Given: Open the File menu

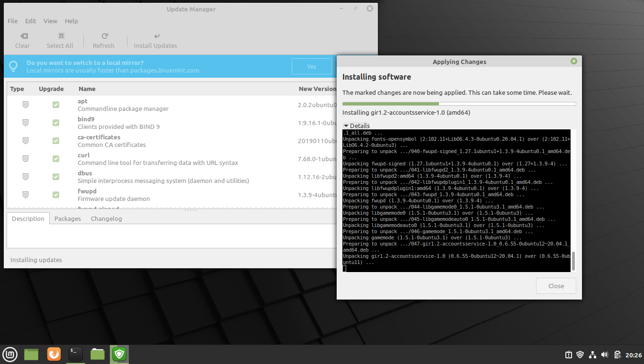Looking at the screenshot, I should click(13, 21).
